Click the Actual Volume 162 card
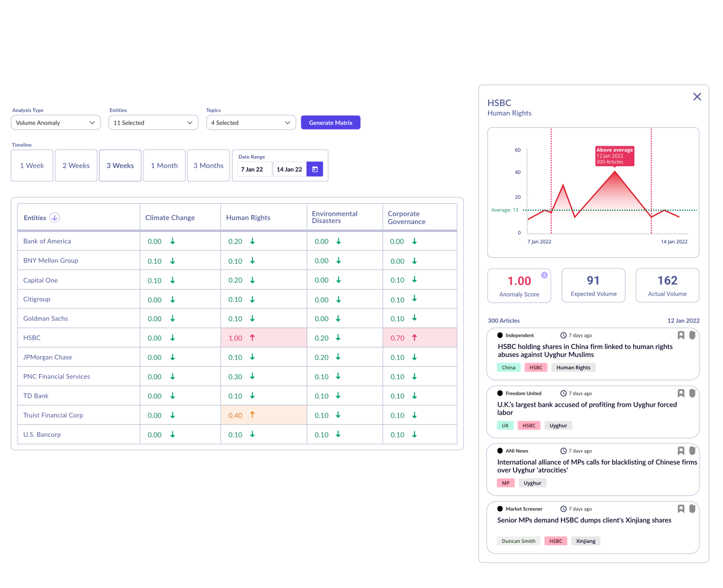723x588 pixels. click(x=668, y=285)
